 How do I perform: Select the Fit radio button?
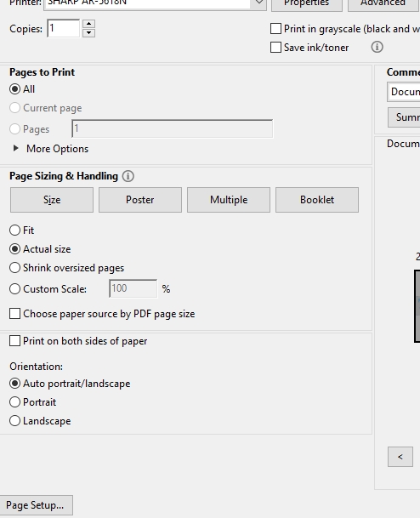[14, 231]
